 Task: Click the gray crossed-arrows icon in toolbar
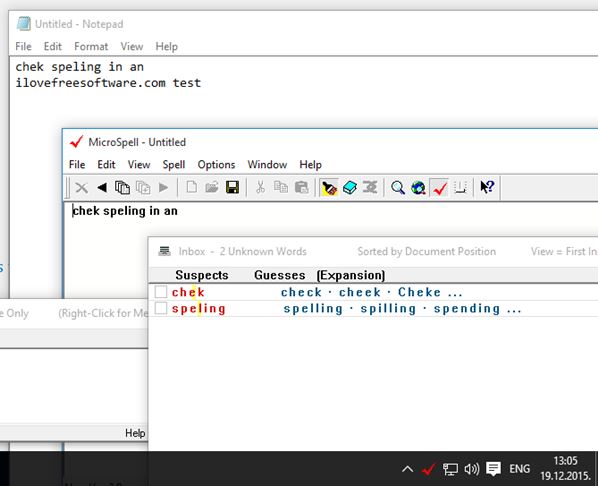(370, 188)
